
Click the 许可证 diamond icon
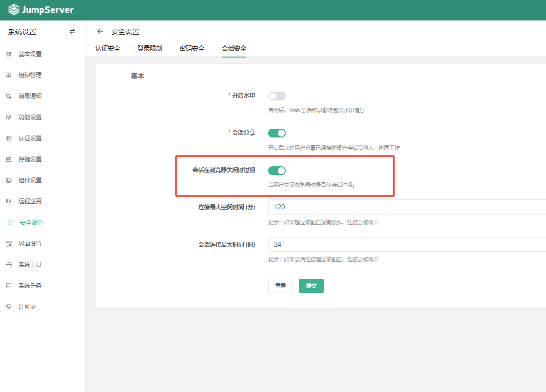(x=9, y=306)
